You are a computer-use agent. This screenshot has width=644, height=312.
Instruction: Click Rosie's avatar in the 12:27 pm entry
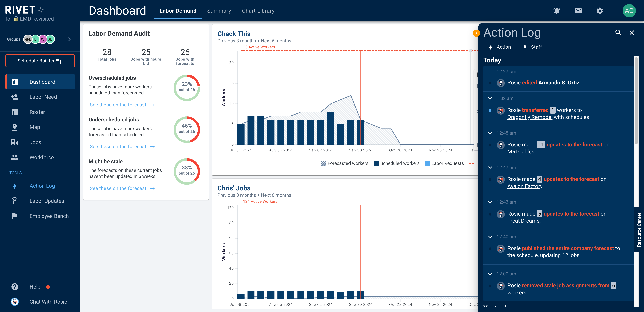pos(500,83)
